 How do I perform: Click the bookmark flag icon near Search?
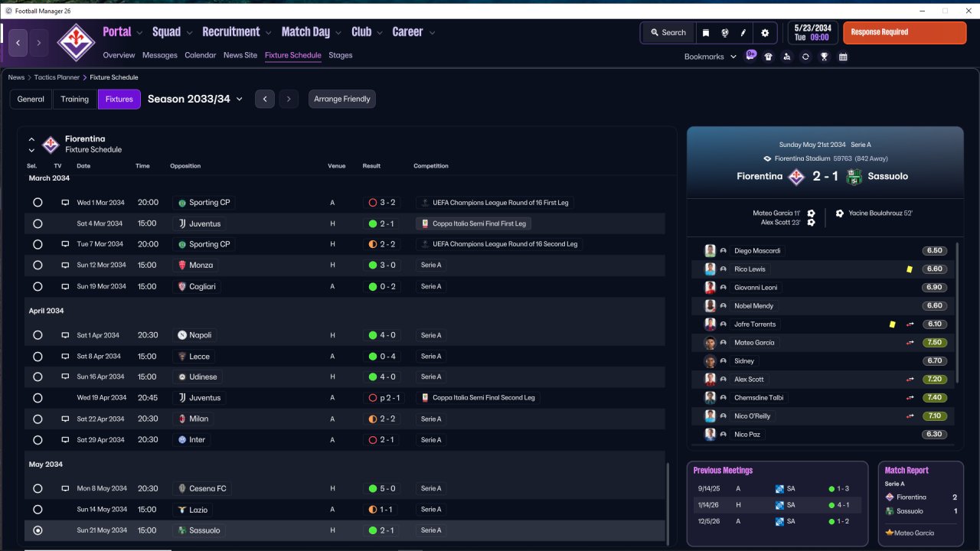click(706, 33)
